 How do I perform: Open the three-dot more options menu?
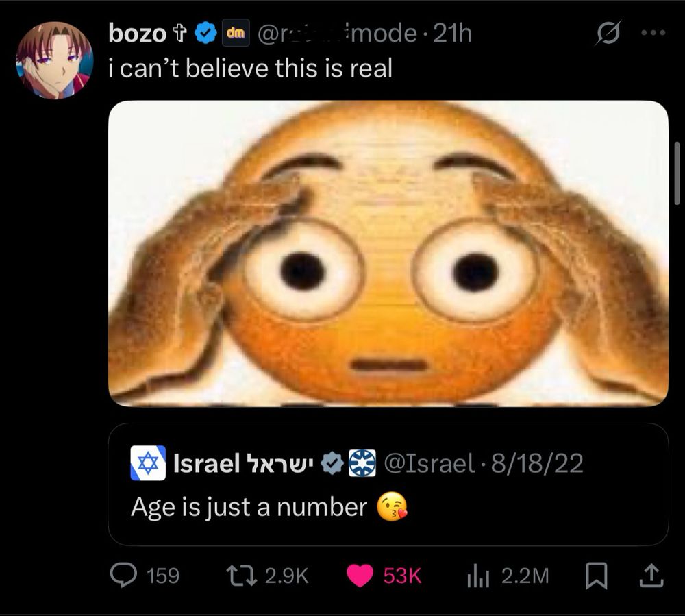coord(653,33)
